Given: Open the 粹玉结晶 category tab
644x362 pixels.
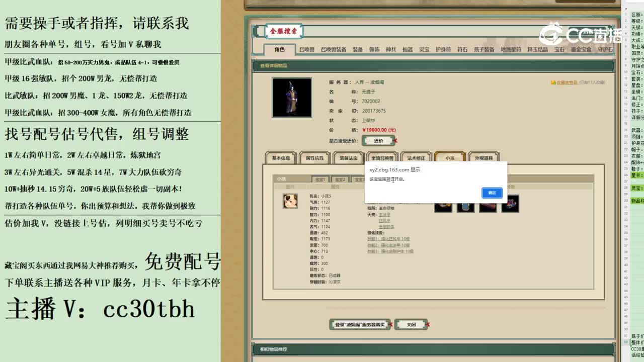Looking at the screenshot, I should (538, 49).
